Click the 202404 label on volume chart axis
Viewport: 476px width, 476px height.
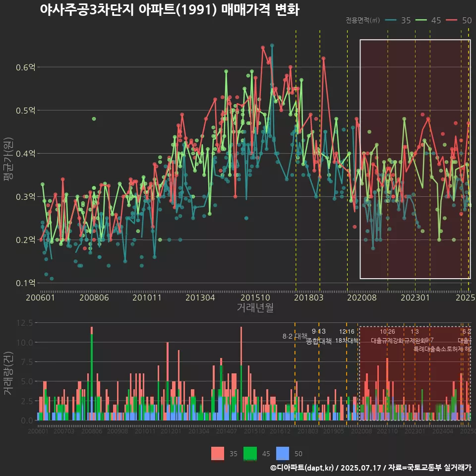coord(443,431)
